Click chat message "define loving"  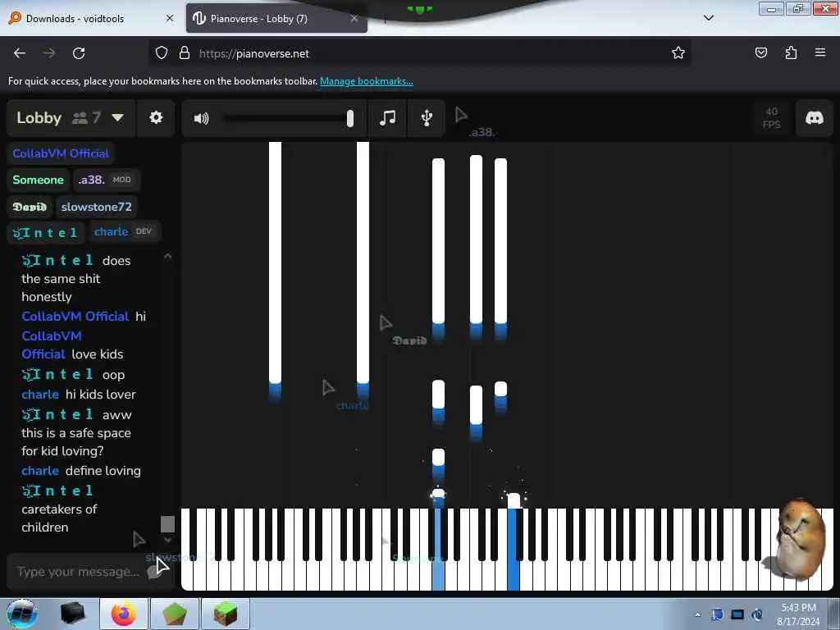[103, 470]
